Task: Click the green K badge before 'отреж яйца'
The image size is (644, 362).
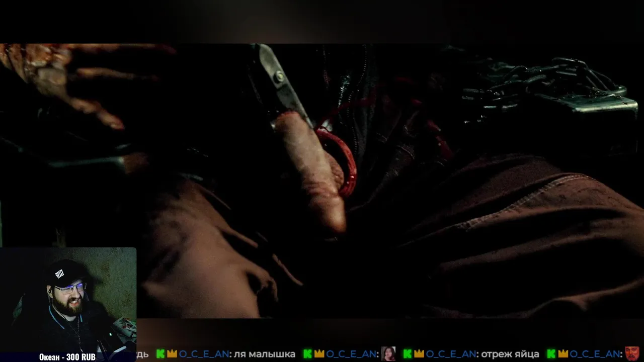Action: click(x=408, y=354)
